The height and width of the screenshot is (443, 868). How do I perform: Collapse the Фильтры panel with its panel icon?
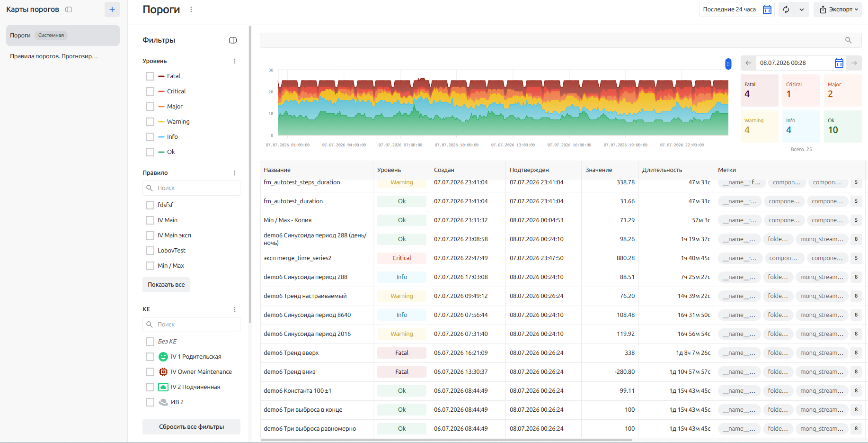[233, 40]
